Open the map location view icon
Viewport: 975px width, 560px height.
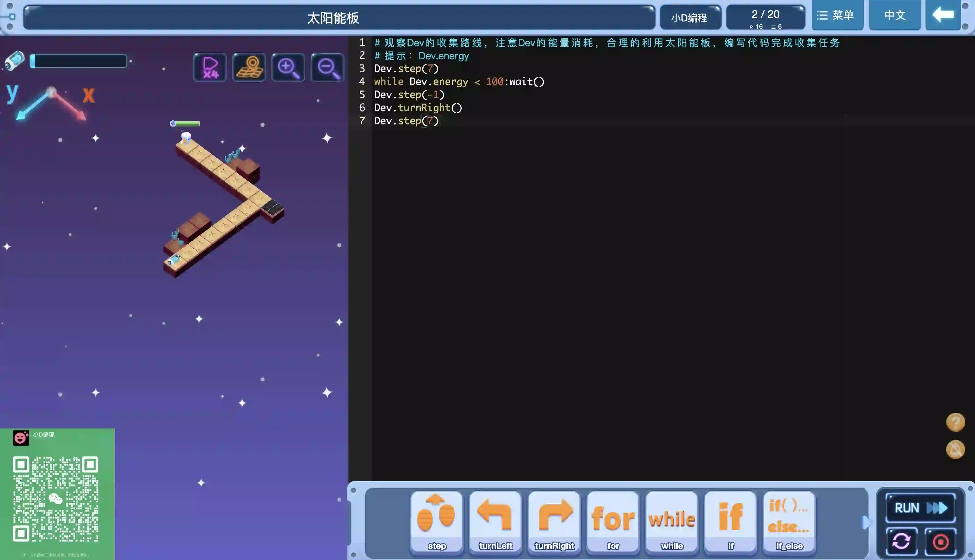coord(249,68)
